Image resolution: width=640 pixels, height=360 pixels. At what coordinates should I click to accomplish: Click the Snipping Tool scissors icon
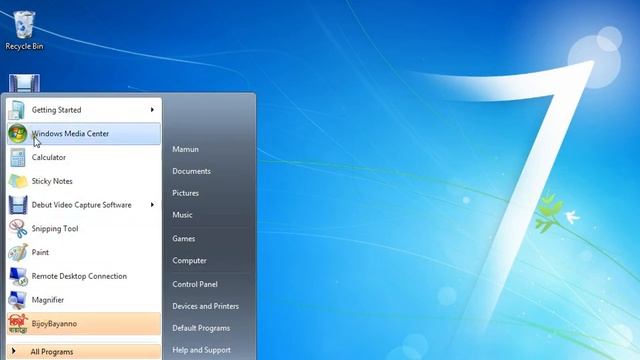point(18,229)
